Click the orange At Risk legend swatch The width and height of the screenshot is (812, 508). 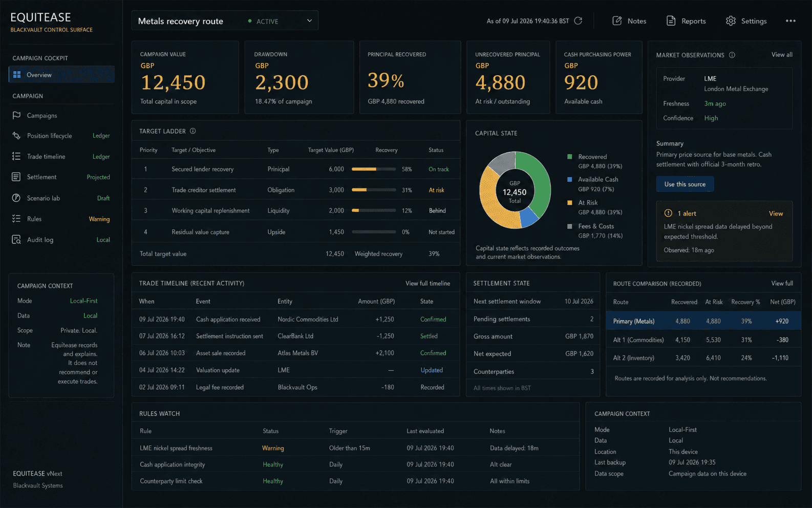coord(570,202)
